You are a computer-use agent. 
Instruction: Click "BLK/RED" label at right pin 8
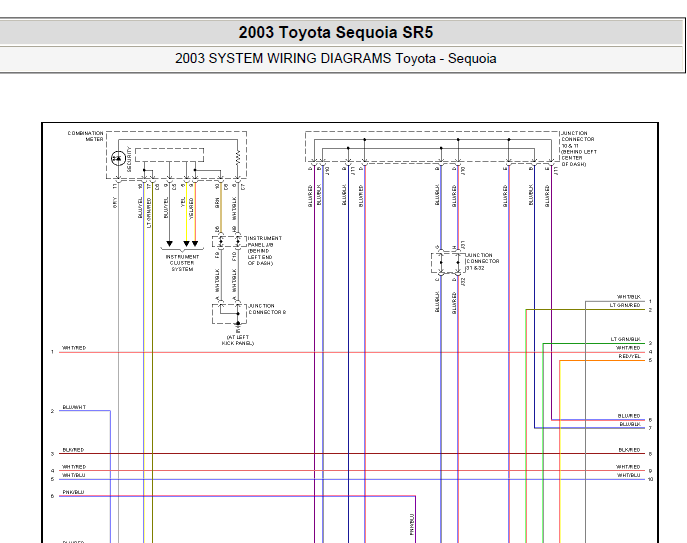tap(629, 450)
